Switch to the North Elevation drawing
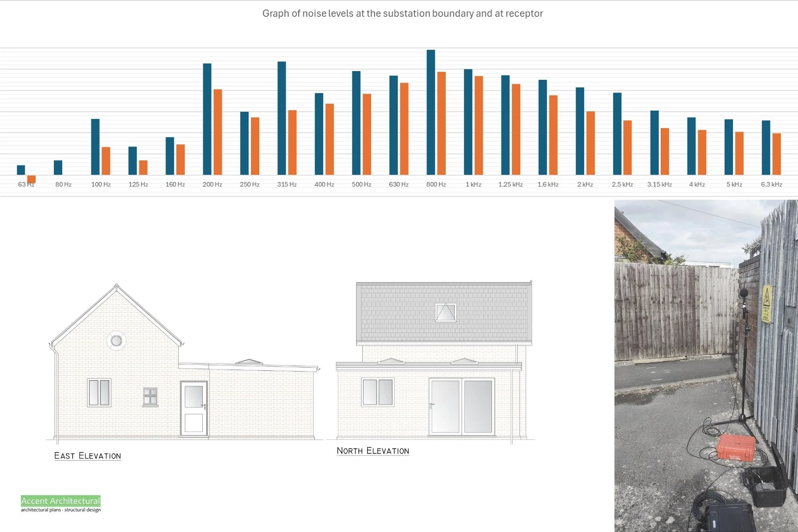The height and width of the screenshot is (532, 798). 373,451
